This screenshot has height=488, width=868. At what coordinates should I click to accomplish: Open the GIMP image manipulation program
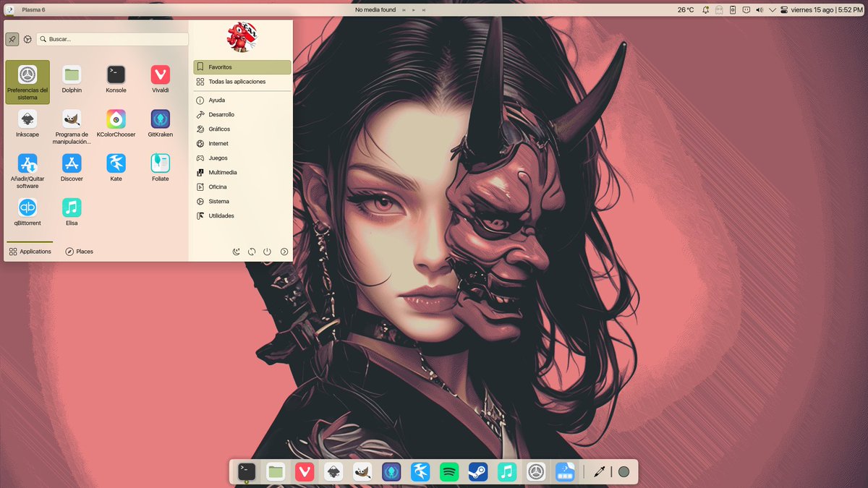coord(72,126)
